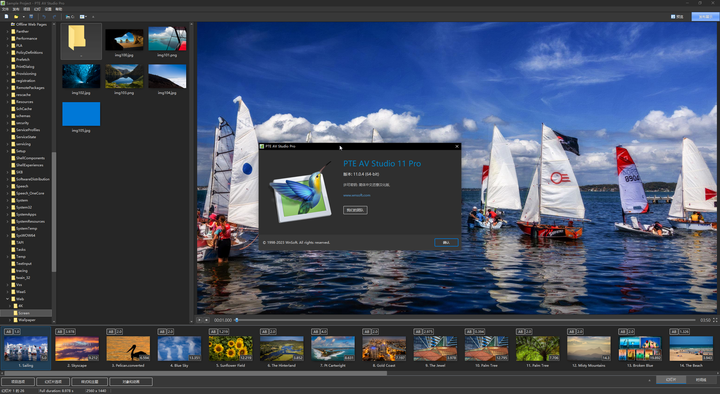
Task: Expand the SoftwareDistribution folder node
Action: 8,179
